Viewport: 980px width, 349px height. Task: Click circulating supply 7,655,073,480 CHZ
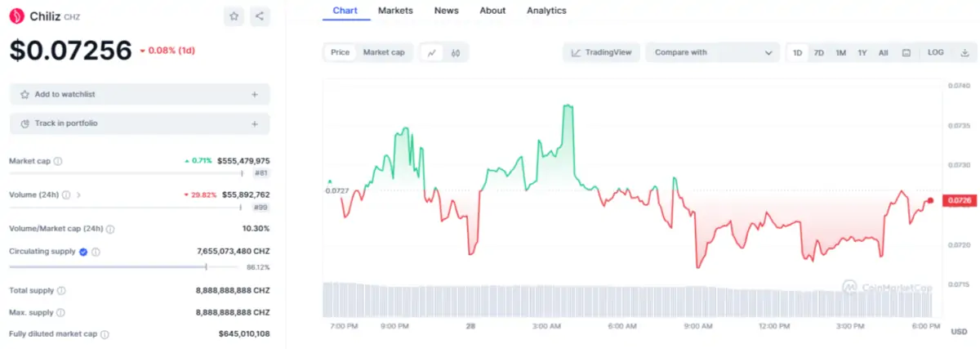(234, 252)
